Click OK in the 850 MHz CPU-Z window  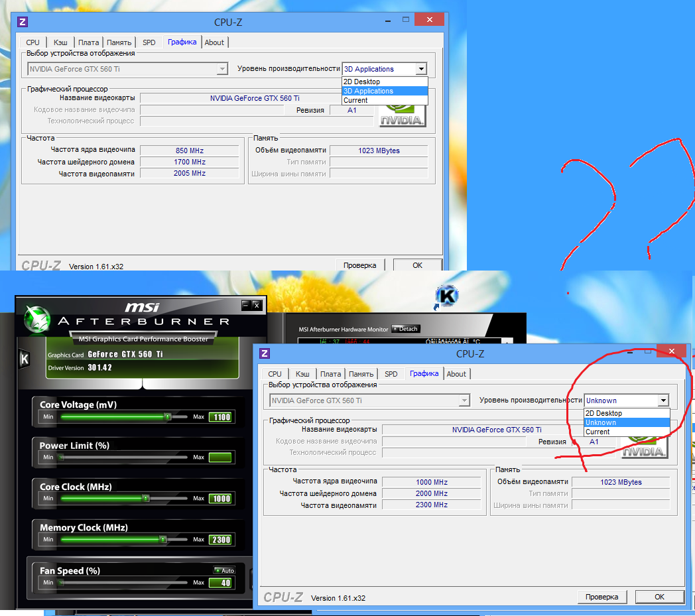[x=418, y=265]
